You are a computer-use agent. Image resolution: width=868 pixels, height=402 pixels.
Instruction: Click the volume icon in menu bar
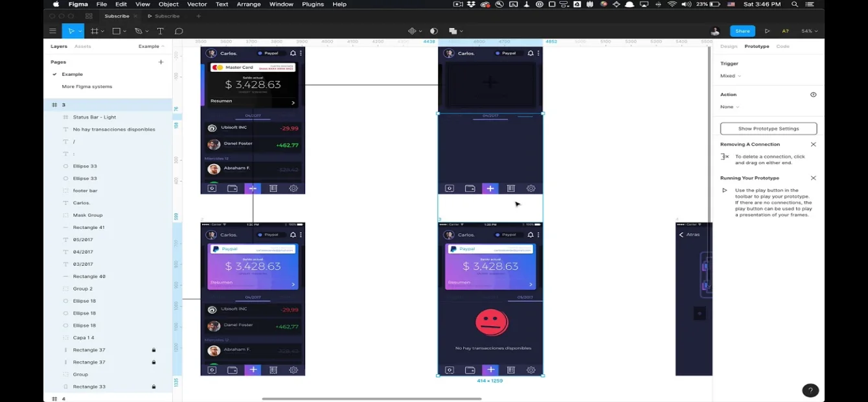pos(687,4)
